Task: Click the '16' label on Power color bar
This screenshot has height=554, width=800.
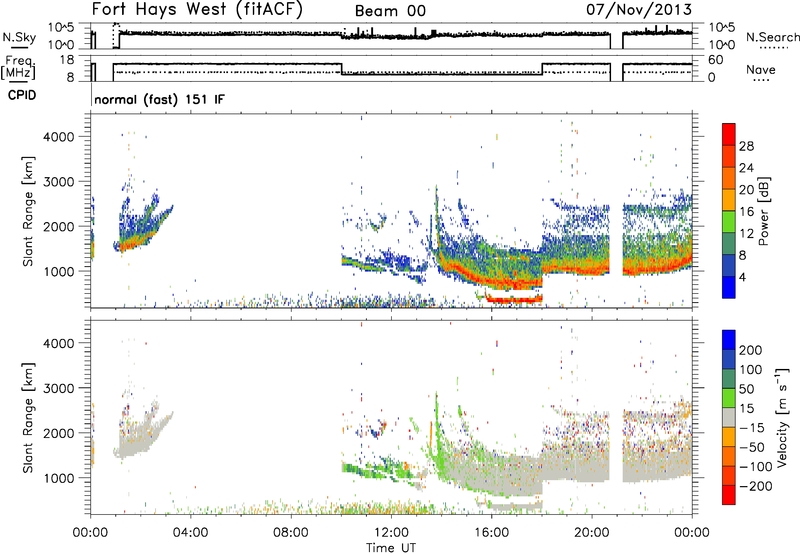Action: [746, 212]
